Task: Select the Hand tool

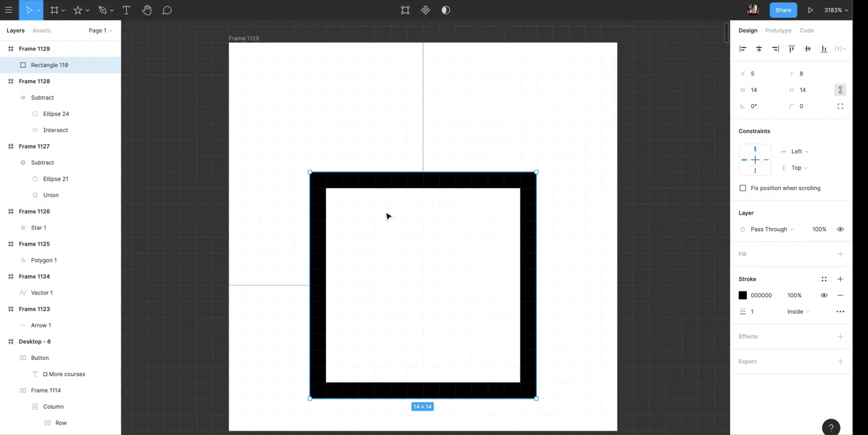Action: (x=146, y=10)
